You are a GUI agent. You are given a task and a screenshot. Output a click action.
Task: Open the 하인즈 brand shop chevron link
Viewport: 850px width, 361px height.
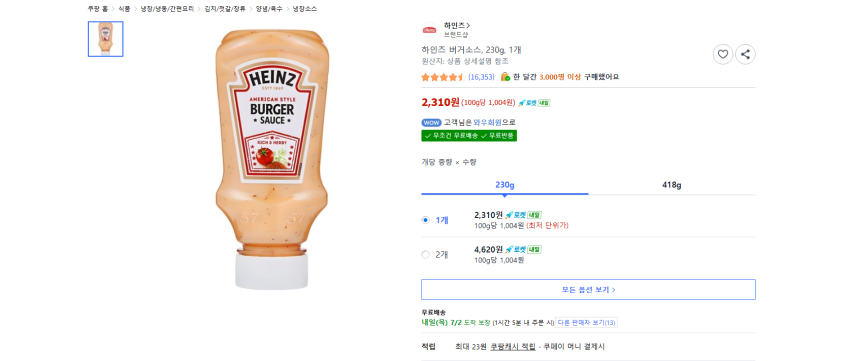[x=456, y=25]
